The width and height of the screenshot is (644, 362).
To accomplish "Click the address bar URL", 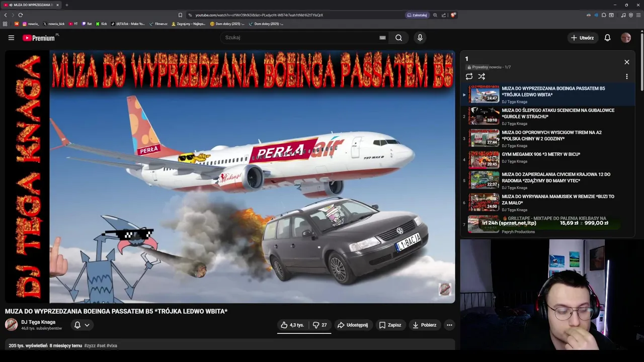I will click(259, 15).
